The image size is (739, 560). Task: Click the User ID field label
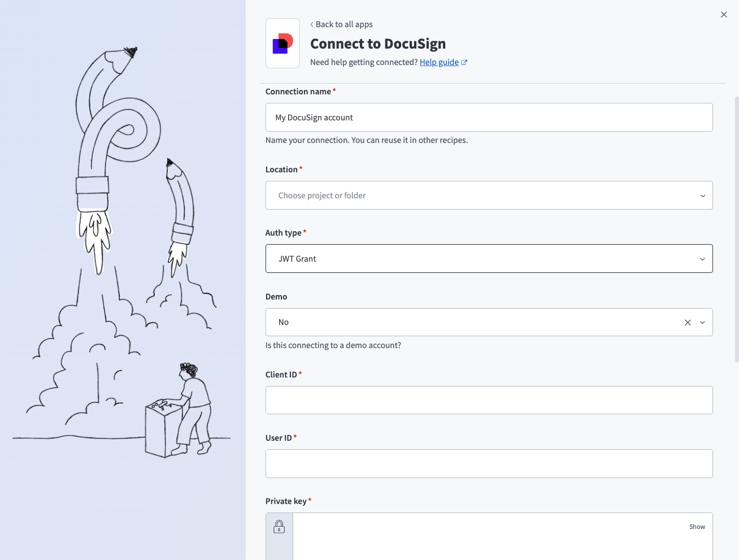[x=279, y=438]
